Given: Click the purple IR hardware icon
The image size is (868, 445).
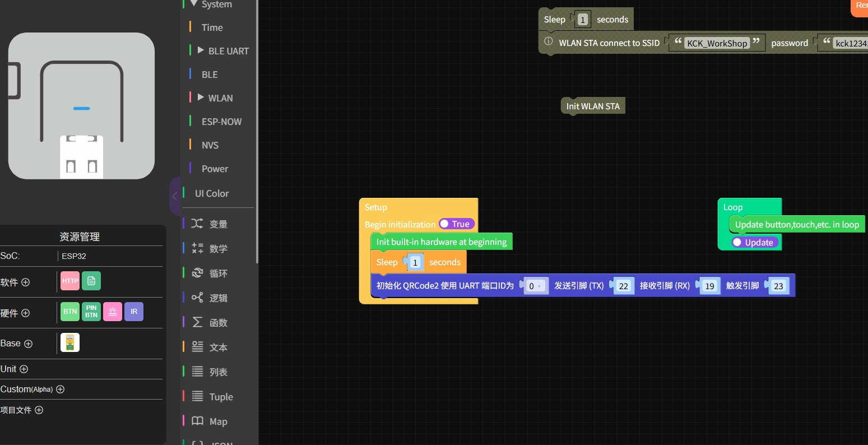Looking at the screenshot, I should (134, 312).
